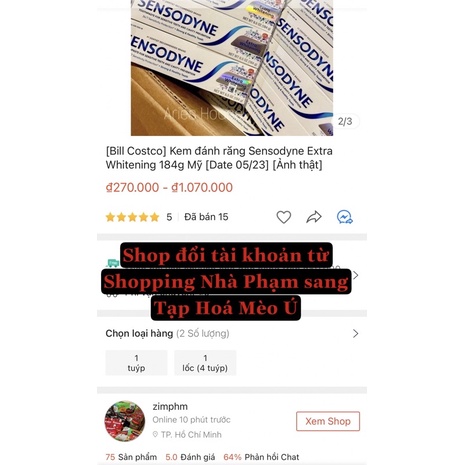Expand the Chọn loại hàng chevron
This screenshot has width=465, height=465.
tap(356, 334)
